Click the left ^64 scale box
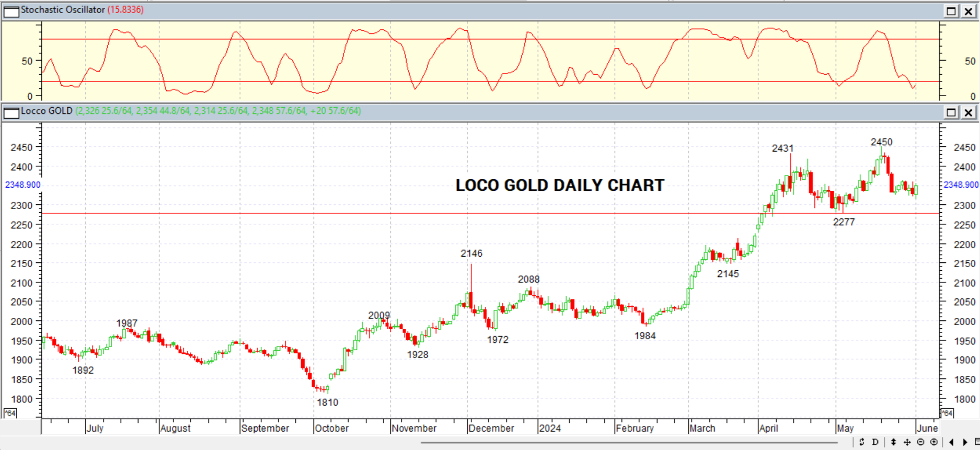This screenshot has width=980, height=450. [x=10, y=413]
